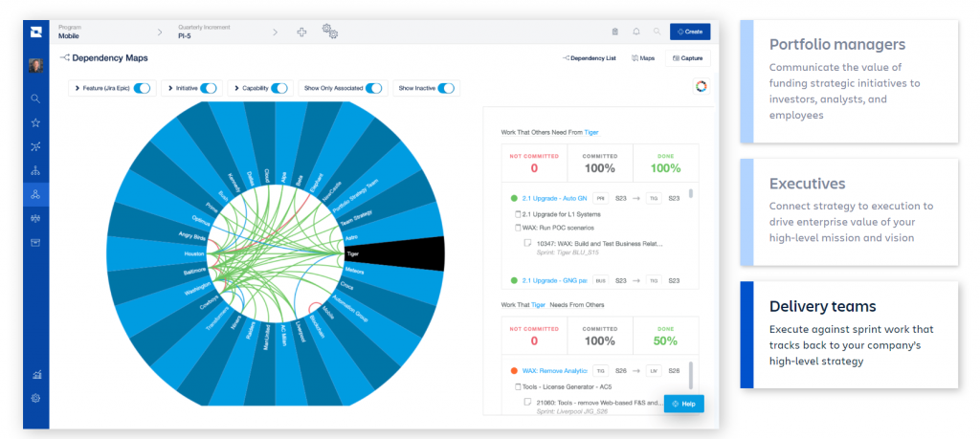
Task: Click the multicolor ring legend icon
Action: (701, 87)
